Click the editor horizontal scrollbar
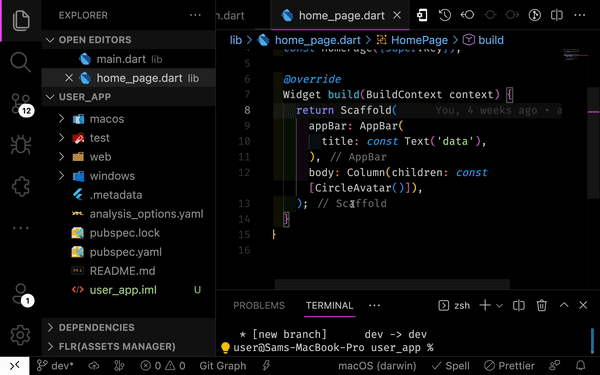The width and height of the screenshot is (600, 375). pos(392,284)
